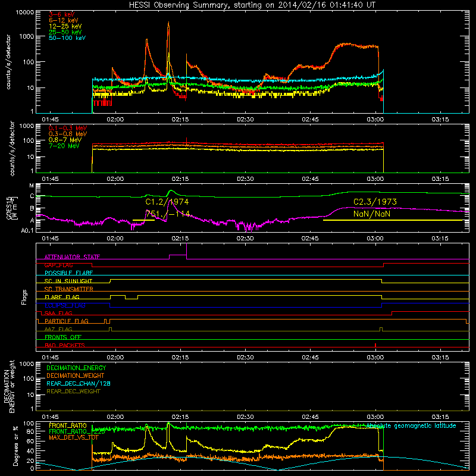Select the ATTENUATOR_STATE flag label

(x=72, y=257)
